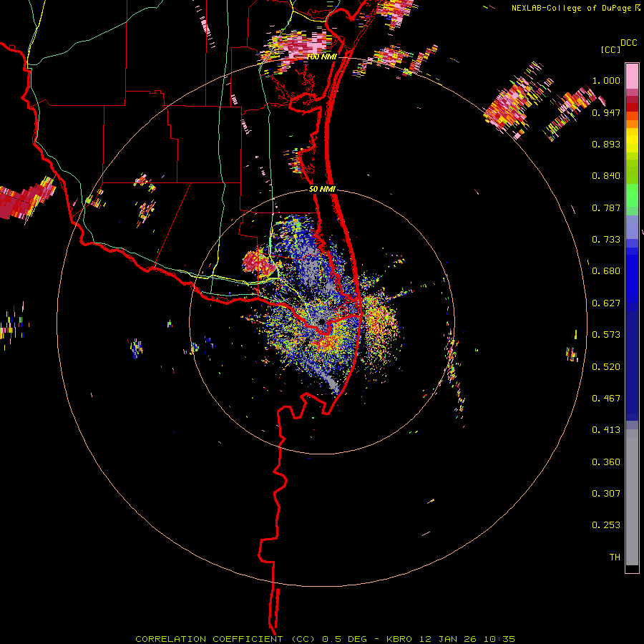Click the pink top segment of the color bar

tap(632, 77)
